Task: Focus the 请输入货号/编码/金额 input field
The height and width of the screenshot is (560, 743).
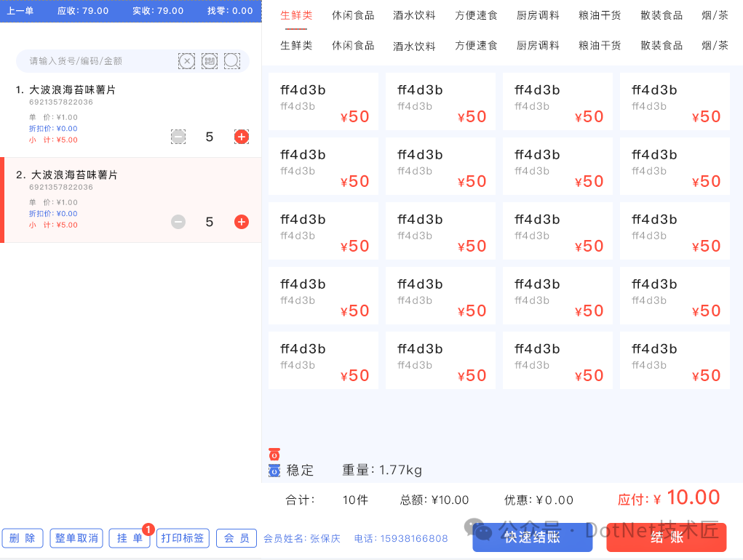Action: click(98, 61)
